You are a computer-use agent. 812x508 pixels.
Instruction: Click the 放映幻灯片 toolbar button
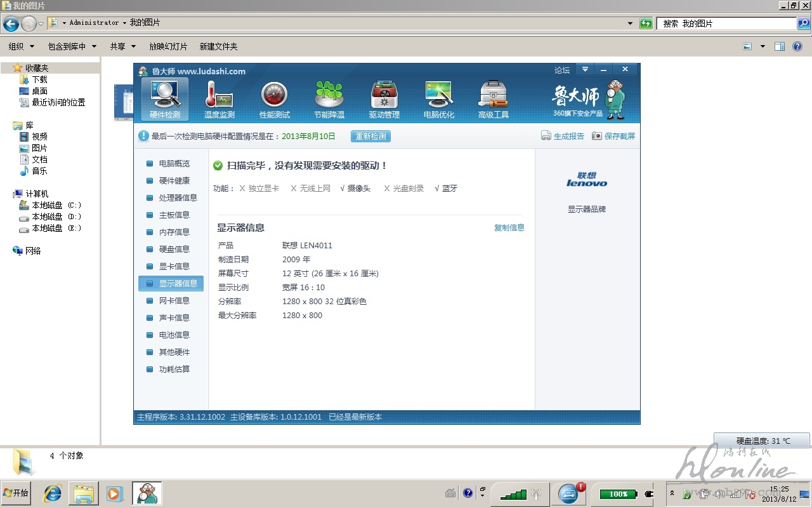click(168, 46)
